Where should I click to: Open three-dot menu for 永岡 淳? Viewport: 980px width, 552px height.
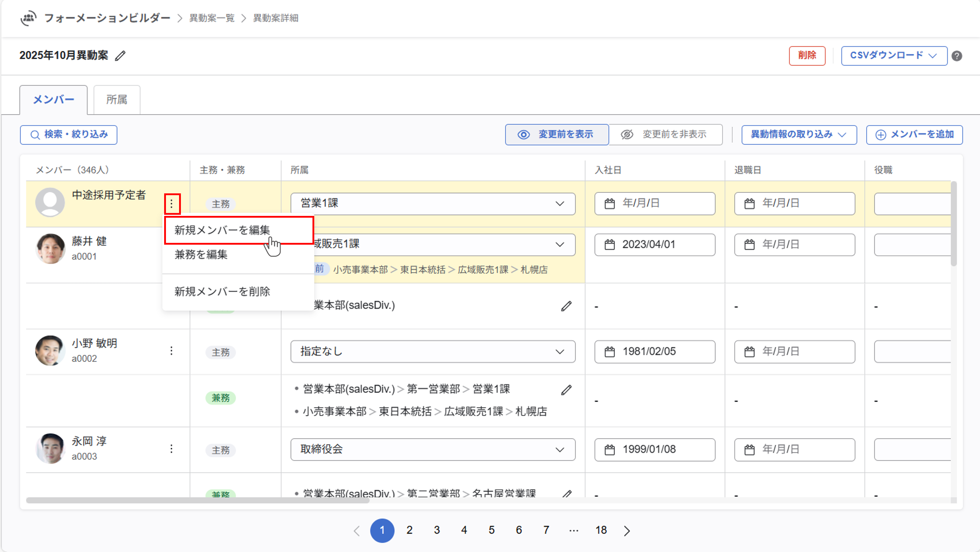[x=171, y=449]
